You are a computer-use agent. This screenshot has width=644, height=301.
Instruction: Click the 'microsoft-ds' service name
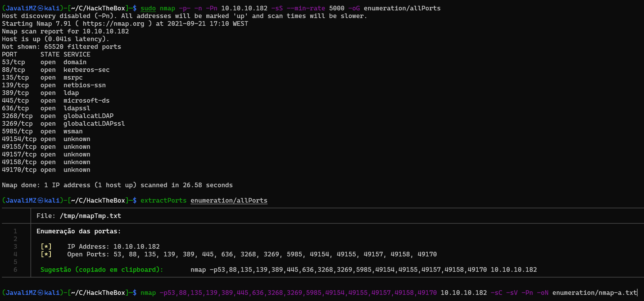tap(87, 101)
